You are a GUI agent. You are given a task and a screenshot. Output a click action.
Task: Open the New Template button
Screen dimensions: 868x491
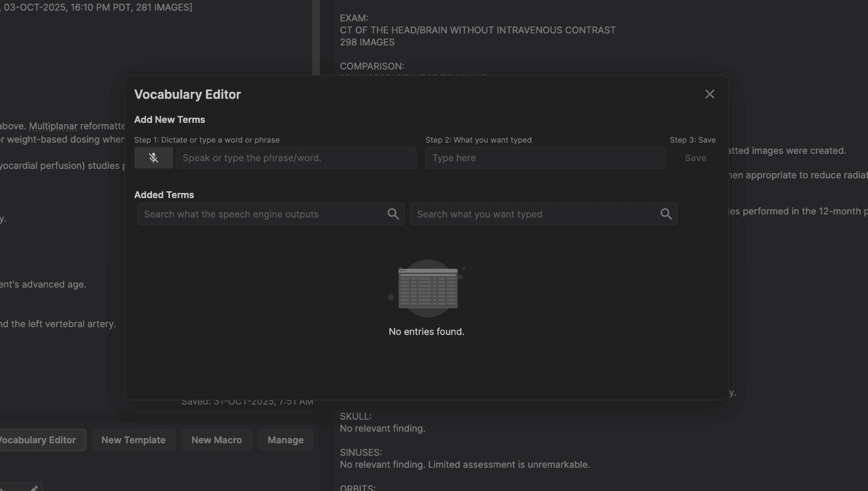point(133,440)
